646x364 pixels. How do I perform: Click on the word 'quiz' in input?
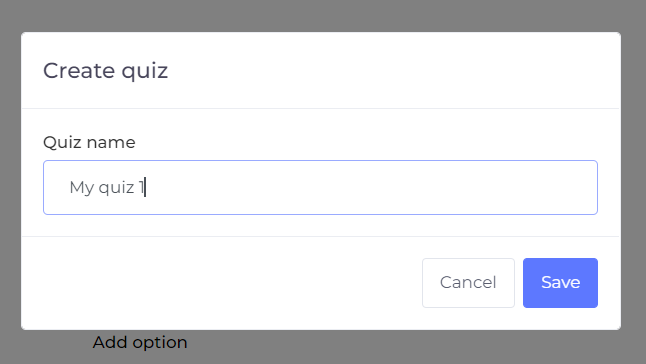[x=117, y=188]
